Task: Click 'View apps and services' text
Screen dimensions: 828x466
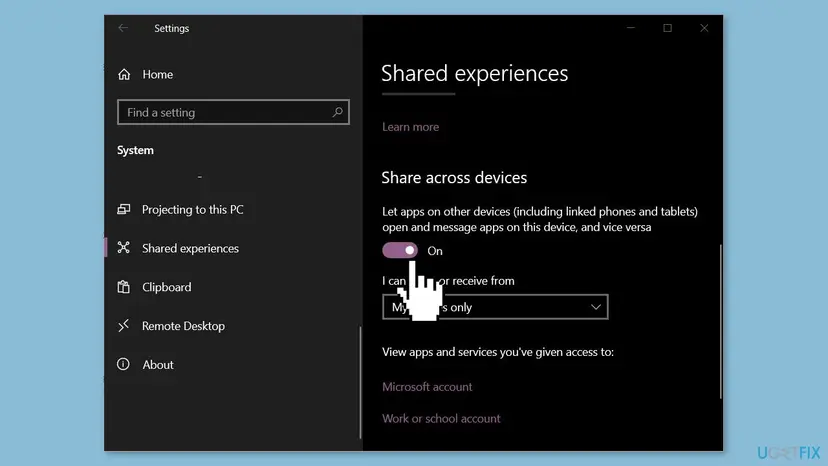Action: pos(497,352)
